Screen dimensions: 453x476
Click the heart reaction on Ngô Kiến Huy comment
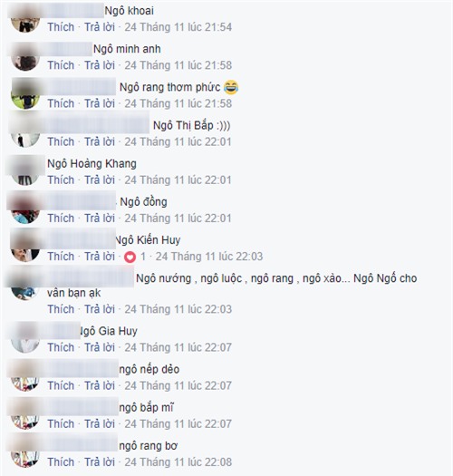(130, 257)
